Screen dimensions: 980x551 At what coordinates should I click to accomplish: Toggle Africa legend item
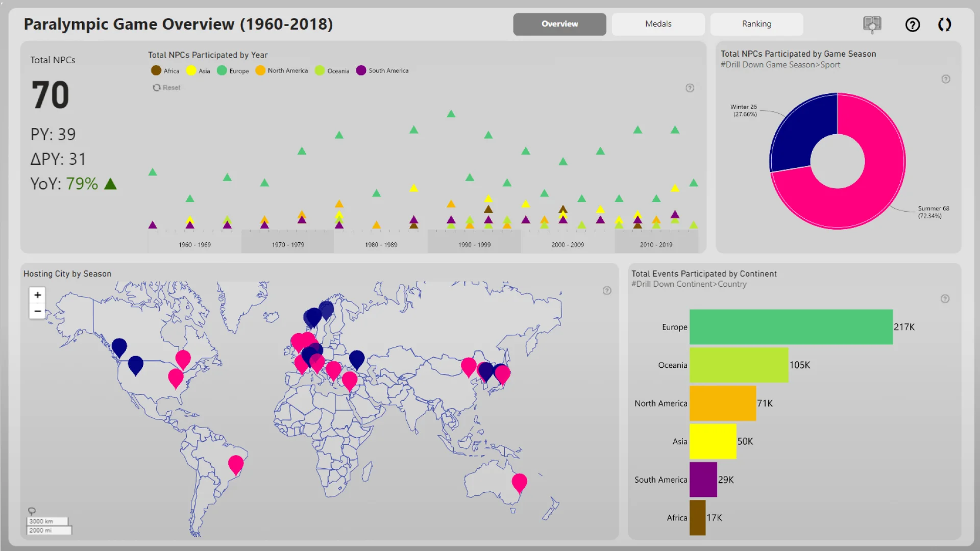(x=165, y=71)
